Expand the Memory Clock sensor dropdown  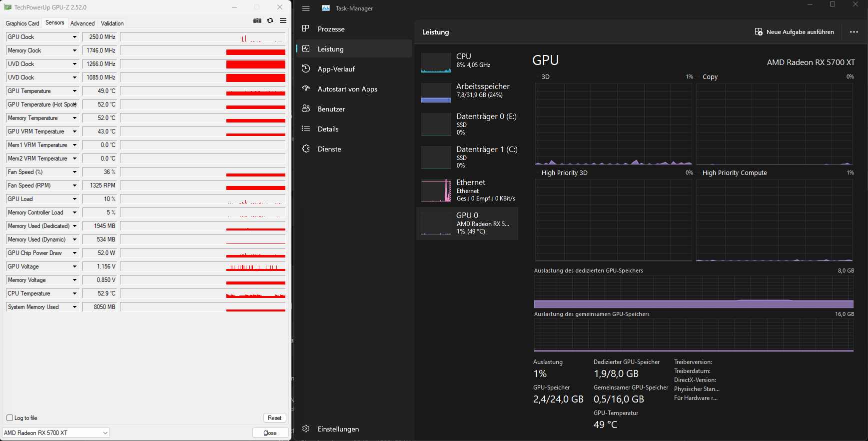coord(75,50)
